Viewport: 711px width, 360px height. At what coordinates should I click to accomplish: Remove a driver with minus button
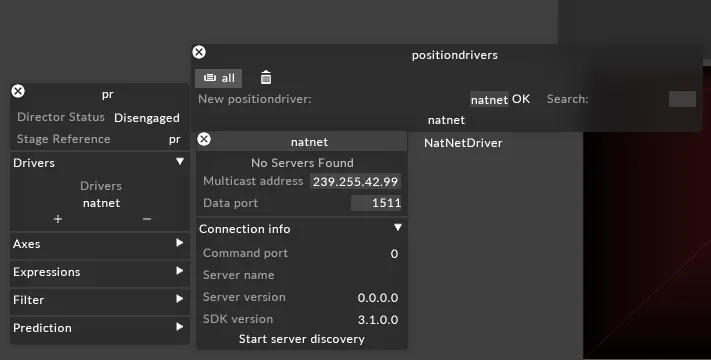tap(146, 219)
